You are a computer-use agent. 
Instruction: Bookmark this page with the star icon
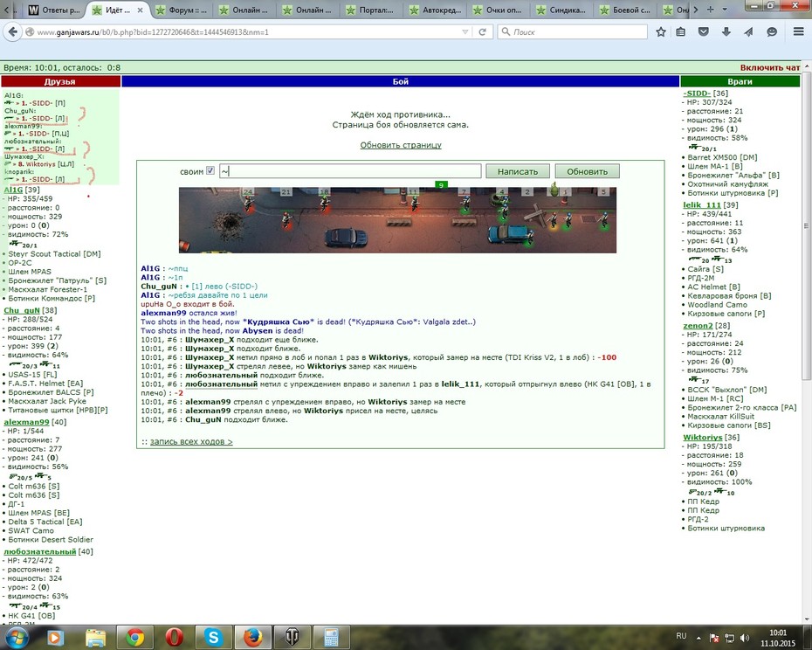click(661, 32)
